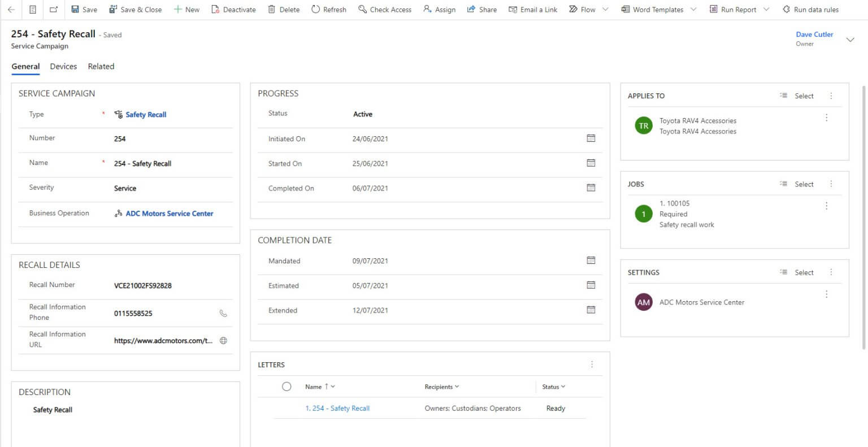Open calendar picker for Mandated date
868x447 pixels.
point(591,261)
